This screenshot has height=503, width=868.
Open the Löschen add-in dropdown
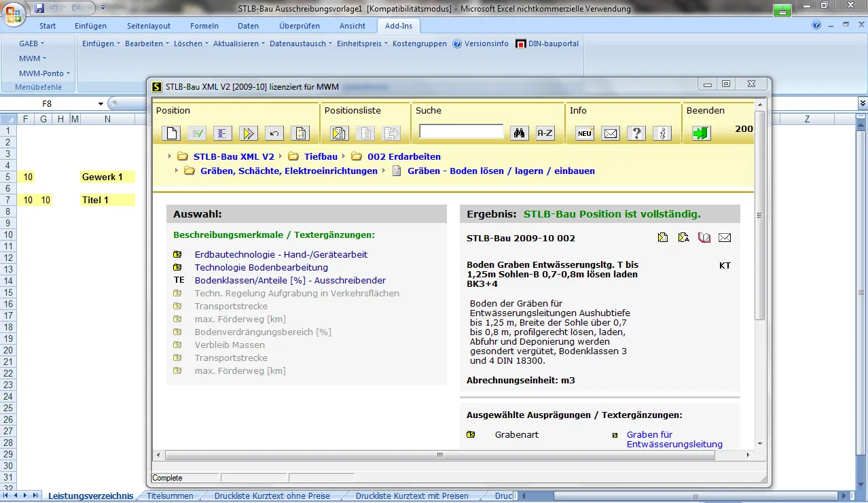(190, 44)
